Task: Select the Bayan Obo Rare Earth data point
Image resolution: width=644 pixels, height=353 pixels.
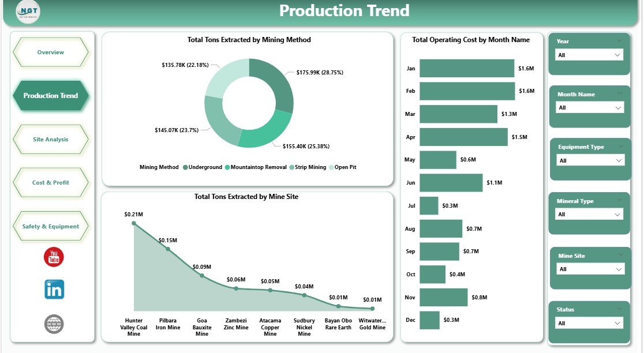Action: pos(338,306)
